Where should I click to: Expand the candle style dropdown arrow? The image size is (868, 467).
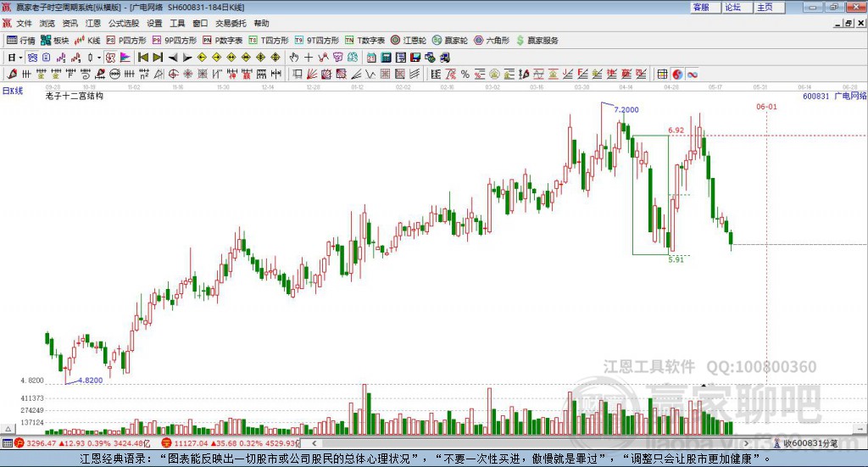click(99, 58)
